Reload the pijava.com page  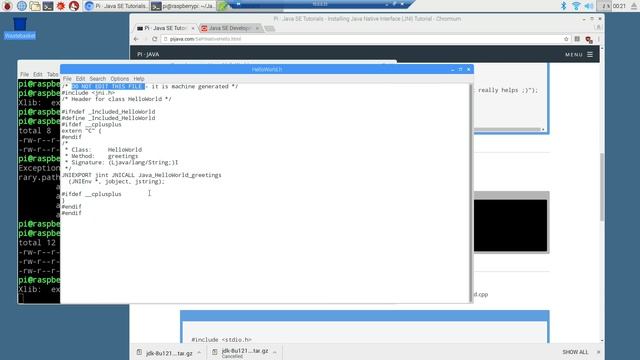pos(155,39)
